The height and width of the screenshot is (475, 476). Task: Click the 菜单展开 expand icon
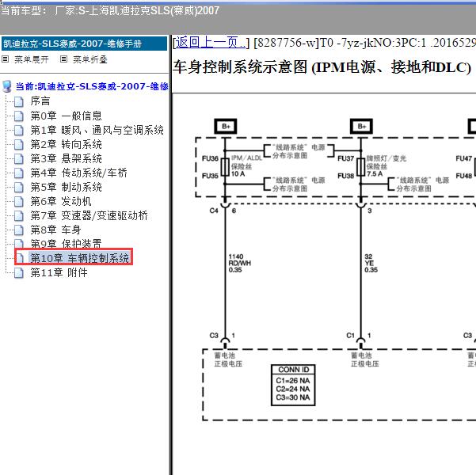pos(6,59)
